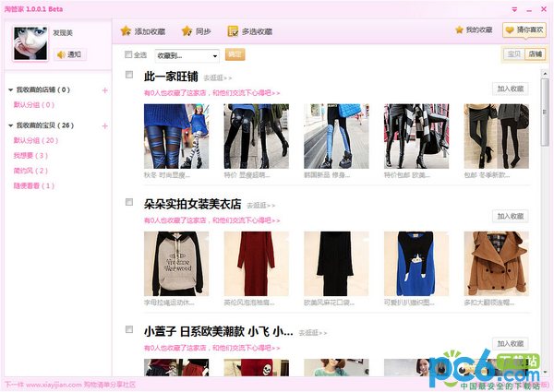Toggle the 全选 select-all checkbox
This screenshot has width=554, height=392.
click(x=128, y=54)
